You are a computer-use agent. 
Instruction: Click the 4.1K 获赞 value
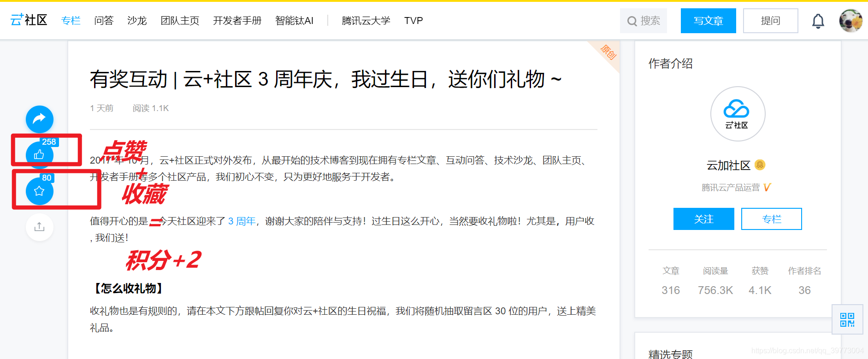[x=760, y=290]
